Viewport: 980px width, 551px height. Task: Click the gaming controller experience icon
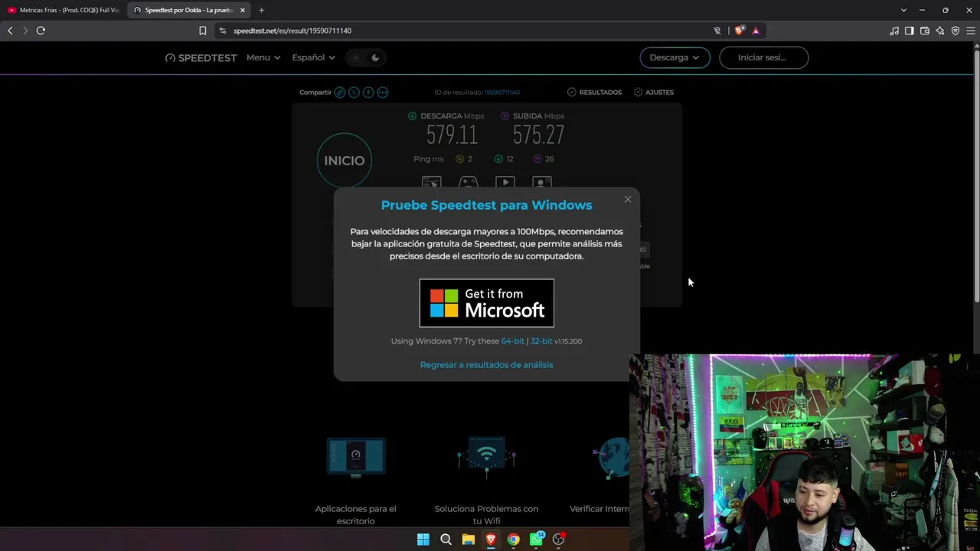click(469, 183)
